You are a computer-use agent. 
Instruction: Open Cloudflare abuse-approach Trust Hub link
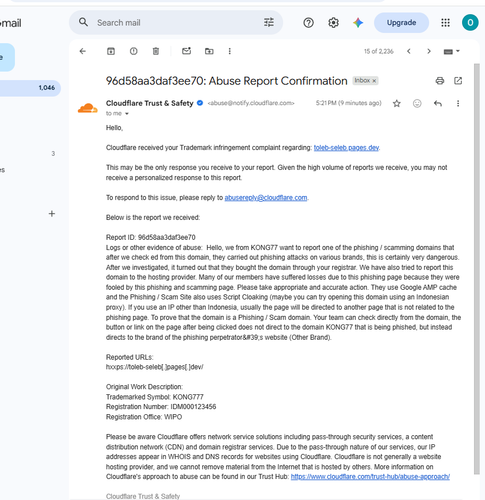click(x=370, y=477)
